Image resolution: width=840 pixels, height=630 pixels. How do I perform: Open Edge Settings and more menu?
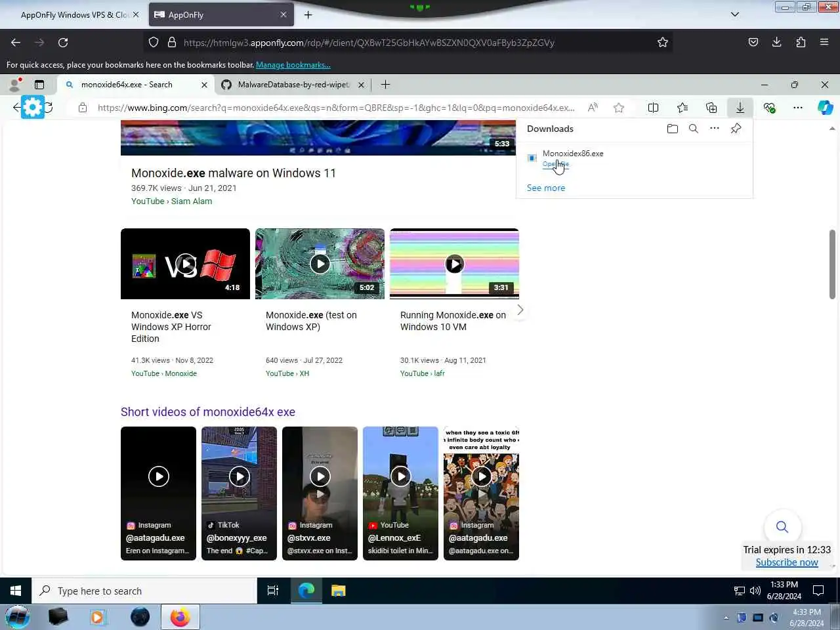797,108
